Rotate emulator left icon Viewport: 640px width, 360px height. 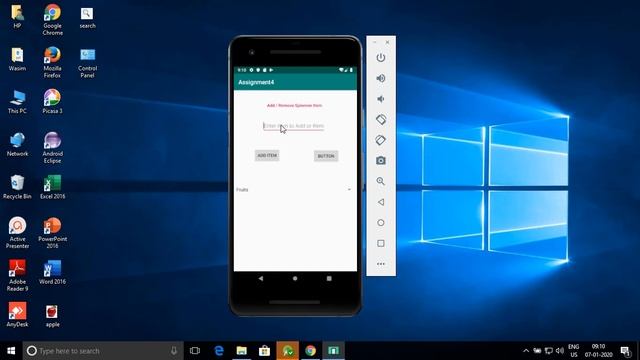(x=381, y=119)
